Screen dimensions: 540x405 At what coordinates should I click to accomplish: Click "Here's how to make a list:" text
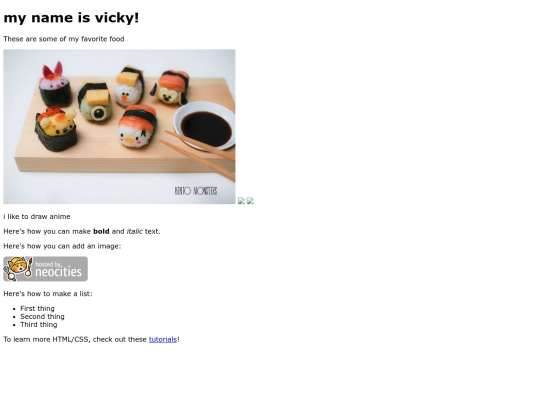click(48, 293)
